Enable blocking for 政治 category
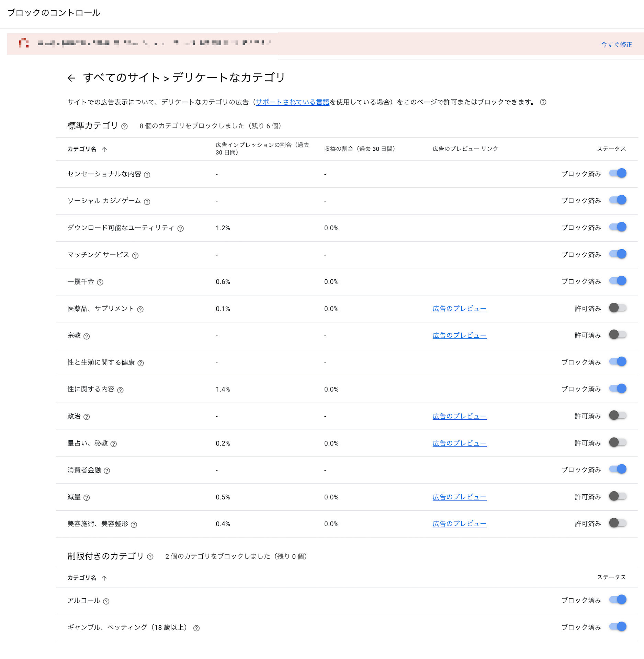The width and height of the screenshot is (644, 659). tap(618, 415)
